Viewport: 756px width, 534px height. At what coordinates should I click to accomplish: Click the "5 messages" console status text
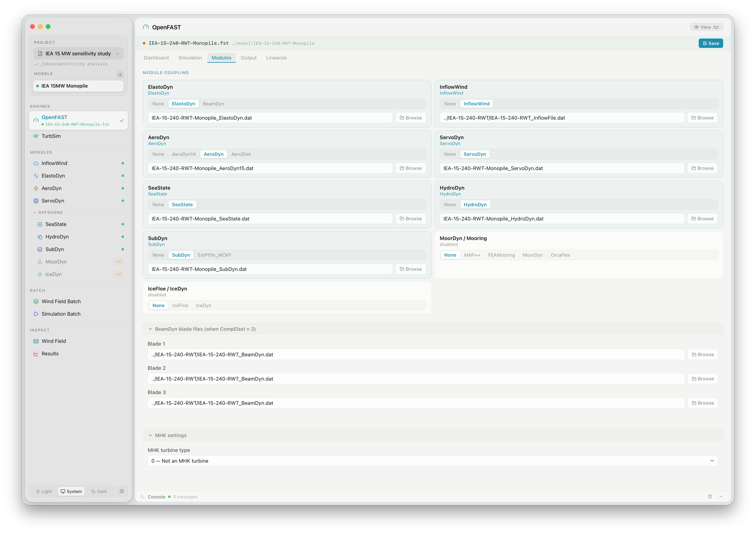185,496
